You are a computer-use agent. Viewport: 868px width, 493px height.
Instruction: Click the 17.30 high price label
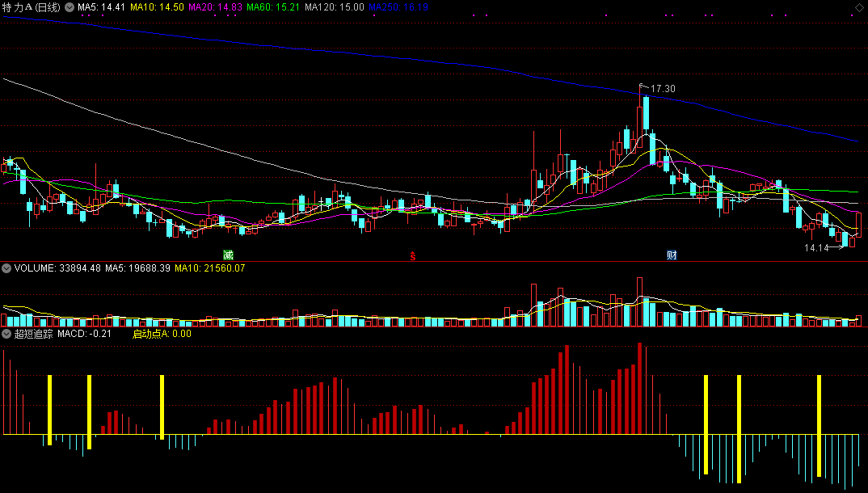point(663,89)
